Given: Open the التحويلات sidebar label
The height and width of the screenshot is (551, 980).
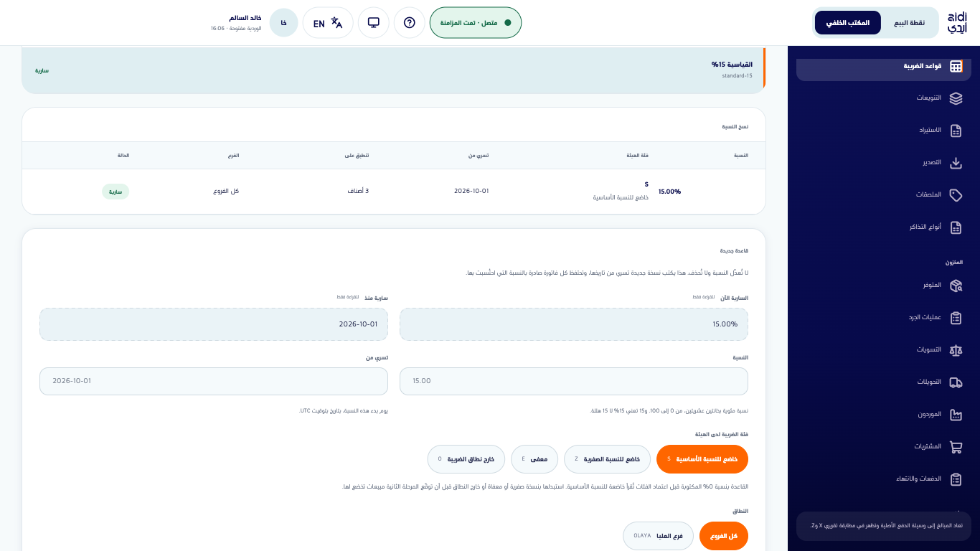Looking at the screenshot, I should click(929, 382).
